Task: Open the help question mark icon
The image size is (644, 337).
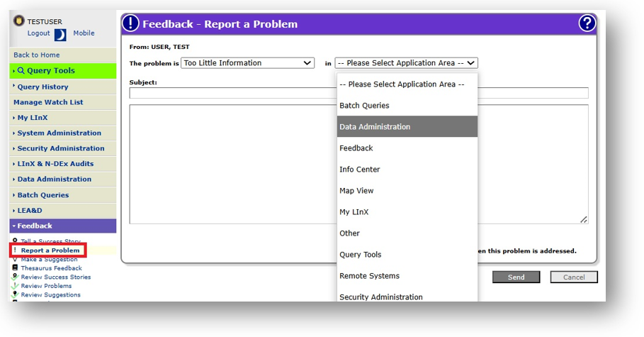Action: point(587,23)
